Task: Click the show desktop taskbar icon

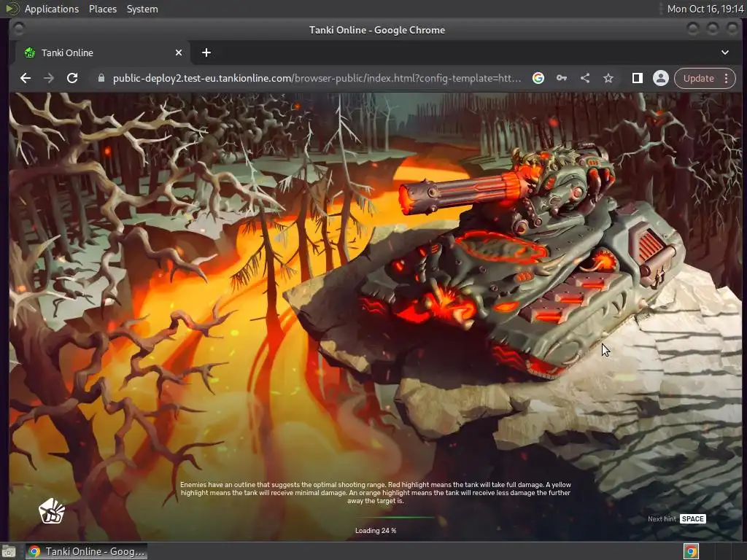Action: (9, 552)
